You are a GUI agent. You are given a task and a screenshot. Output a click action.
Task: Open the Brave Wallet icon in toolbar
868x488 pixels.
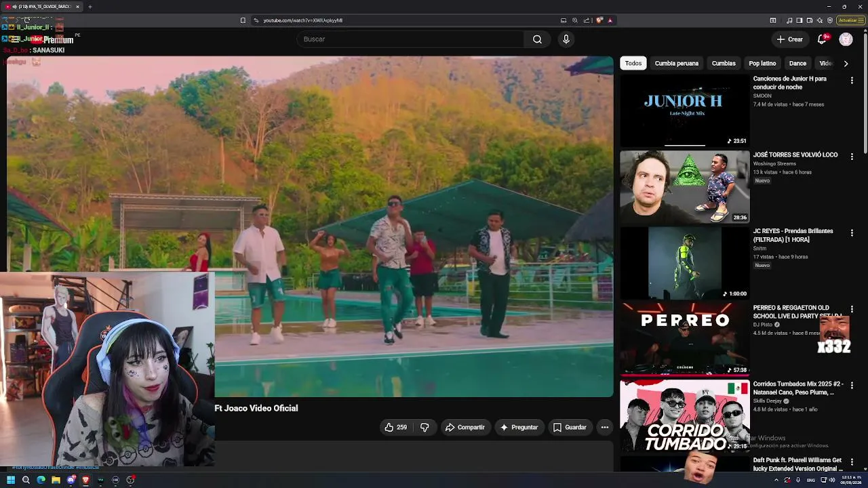tap(810, 20)
